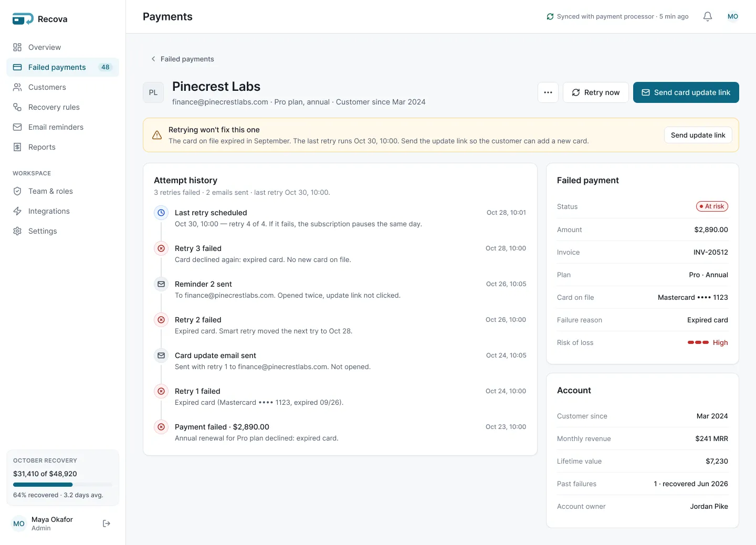Click the High risk of loss indicator
This screenshot has width=756, height=545.
pyautogui.click(x=708, y=342)
